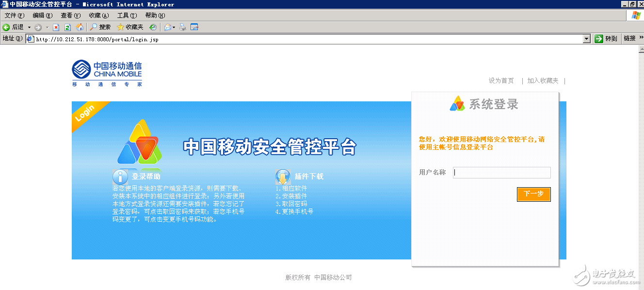Click the Print icon on the toolbar
Image resolution: width=644 pixels, height=290 pixels.
coord(182,27)
